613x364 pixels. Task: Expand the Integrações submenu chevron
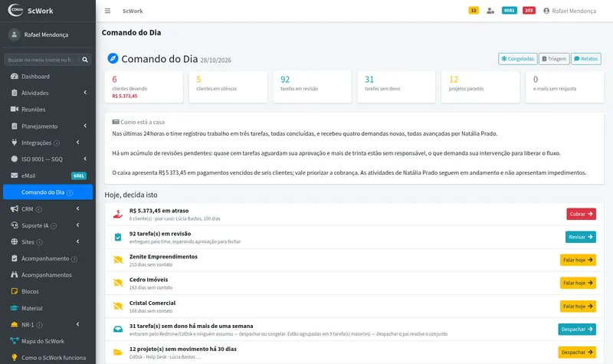[78, 143]
